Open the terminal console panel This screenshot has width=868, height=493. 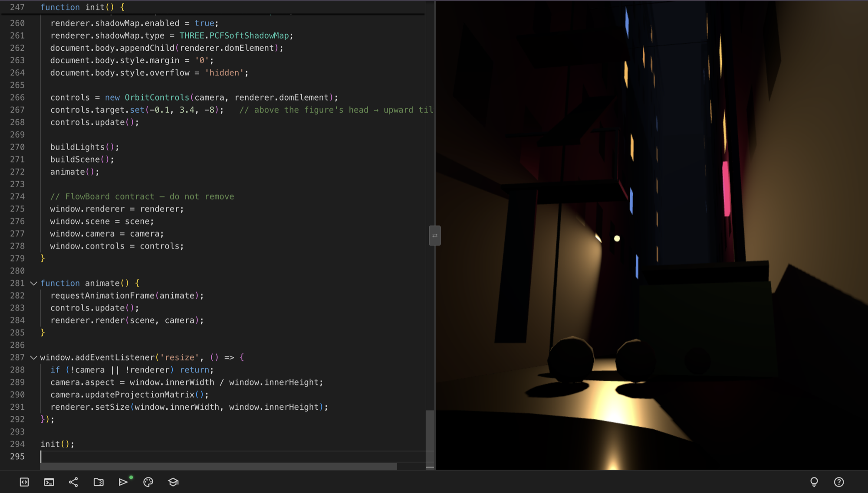coord(49,482)
